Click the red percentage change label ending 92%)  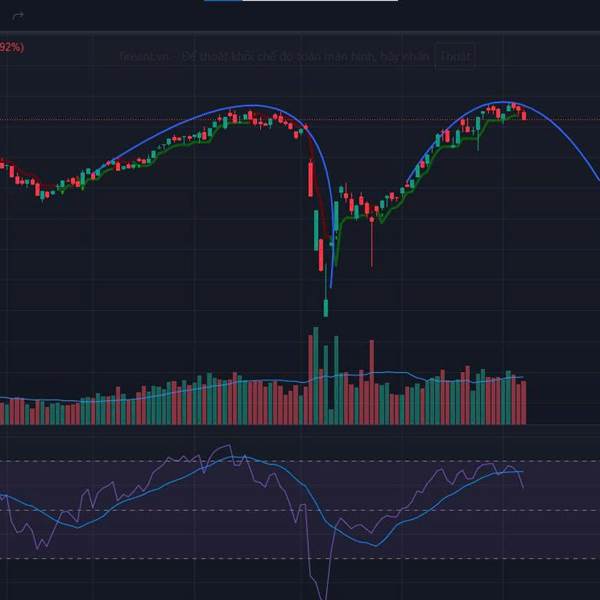click(x=12, y=48)
